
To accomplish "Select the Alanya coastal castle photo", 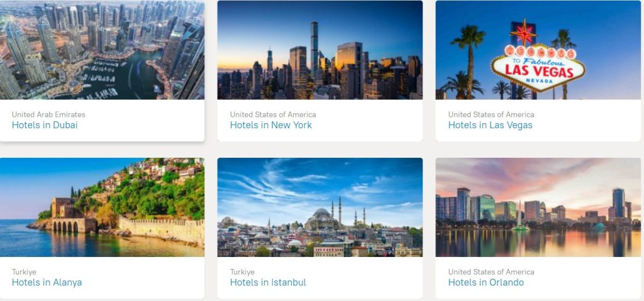I will [x=102, y=207].
